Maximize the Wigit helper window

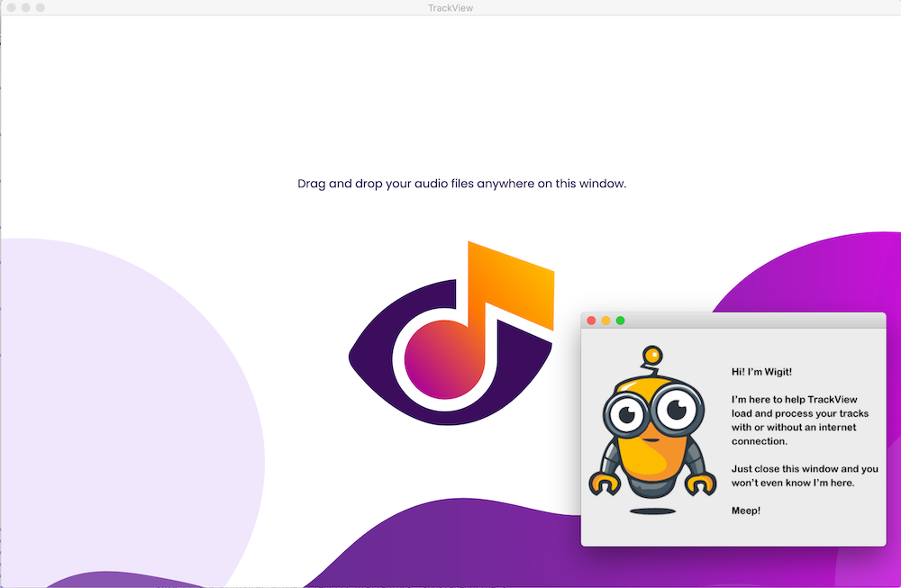[x=621, y=321]
